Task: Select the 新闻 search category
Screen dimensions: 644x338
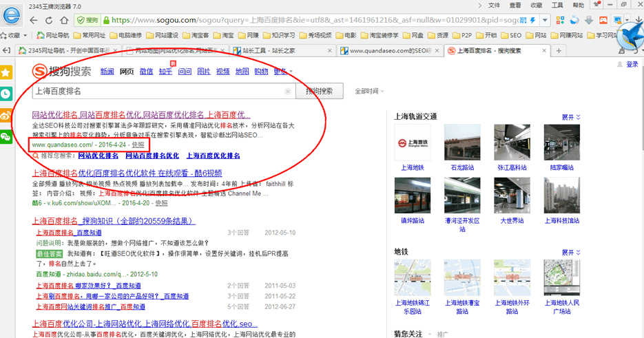Action: coord(107,72)
